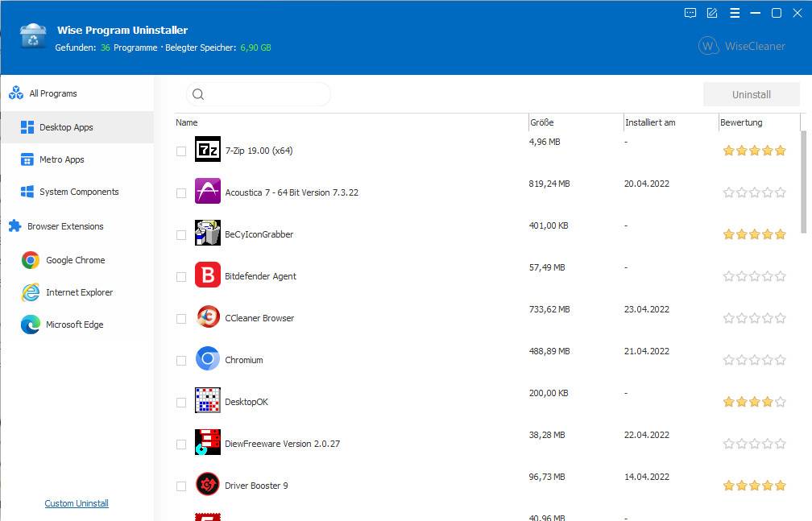Sort by Größe column header
Viewport: 812px width, 521px height.
(x=576, y=122)
